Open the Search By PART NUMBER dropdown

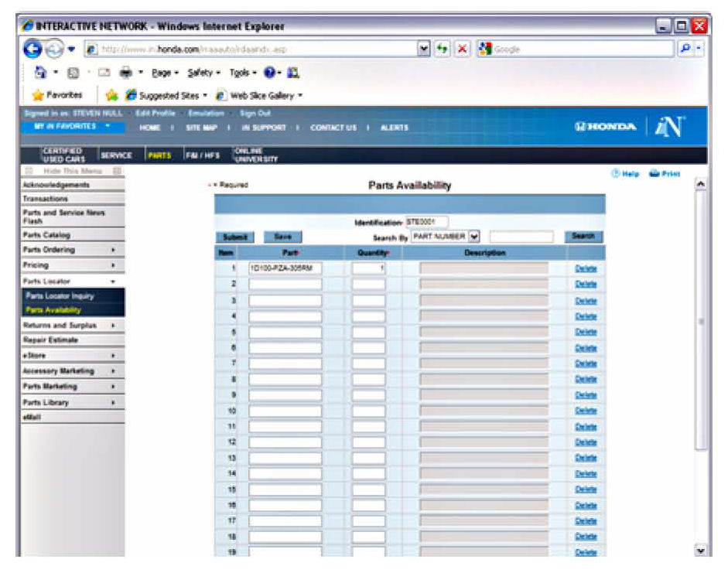[474, 237]
